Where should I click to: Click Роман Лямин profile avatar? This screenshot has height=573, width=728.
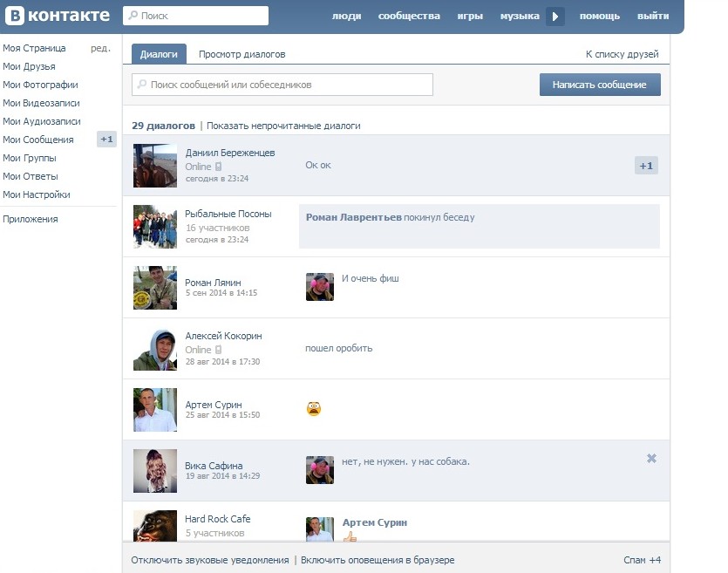155,288
